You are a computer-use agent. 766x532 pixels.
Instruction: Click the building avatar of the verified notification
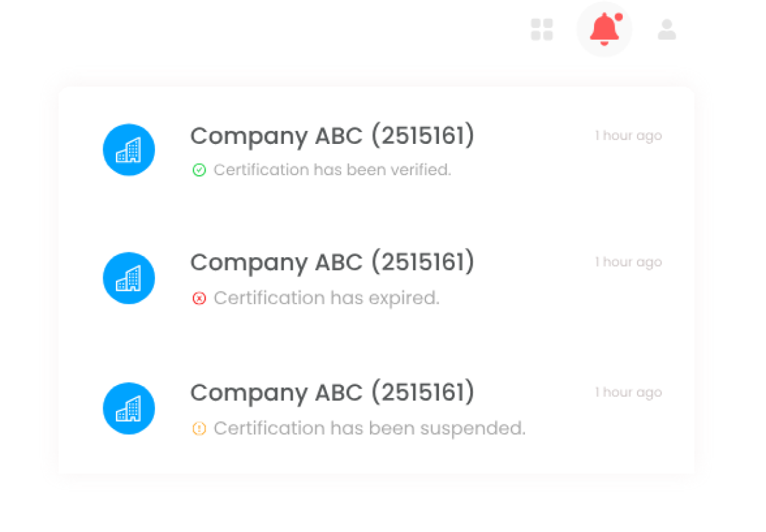pyautogui.click(x=129, y=150)
